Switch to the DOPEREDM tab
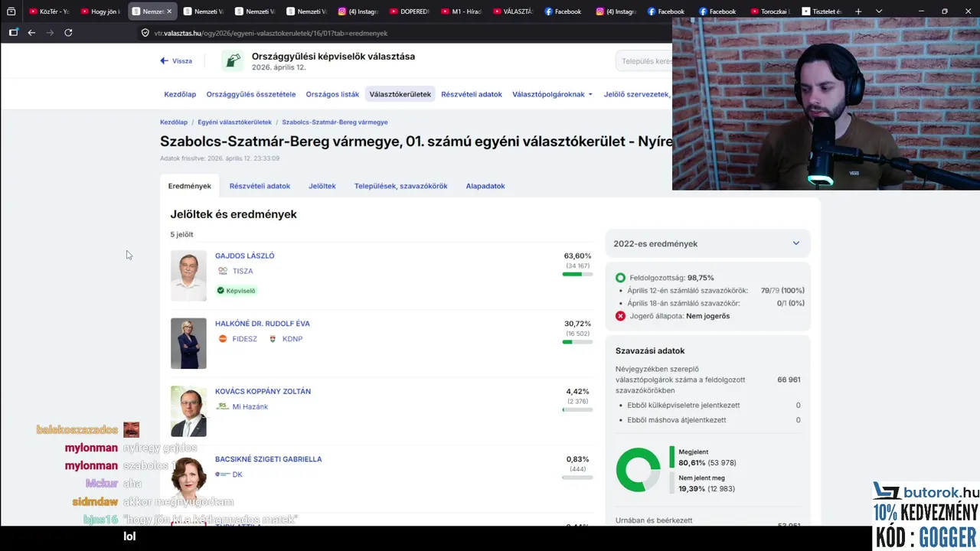 point(410,11)
